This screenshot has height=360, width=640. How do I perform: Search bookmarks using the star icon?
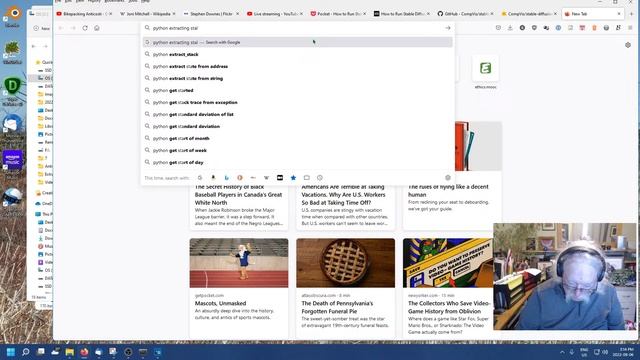click(x=293, y=178)
